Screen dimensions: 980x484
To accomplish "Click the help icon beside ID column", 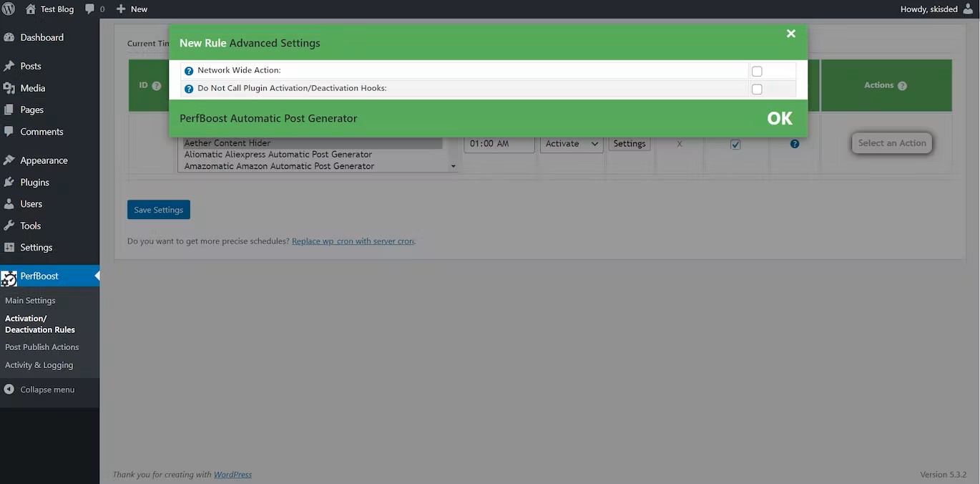I will coord(157,86).
